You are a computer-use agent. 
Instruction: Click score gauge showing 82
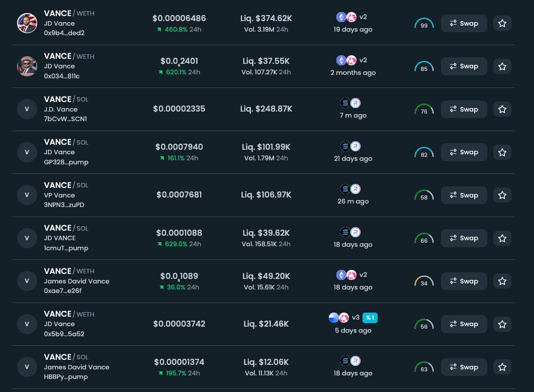click(424, 152)
